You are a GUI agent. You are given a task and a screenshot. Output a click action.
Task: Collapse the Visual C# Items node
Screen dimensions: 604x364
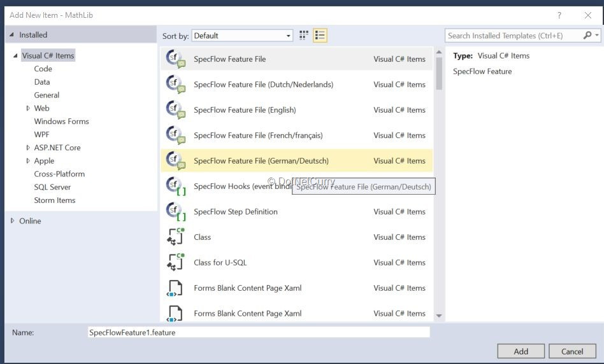click(x=15, y=55)
